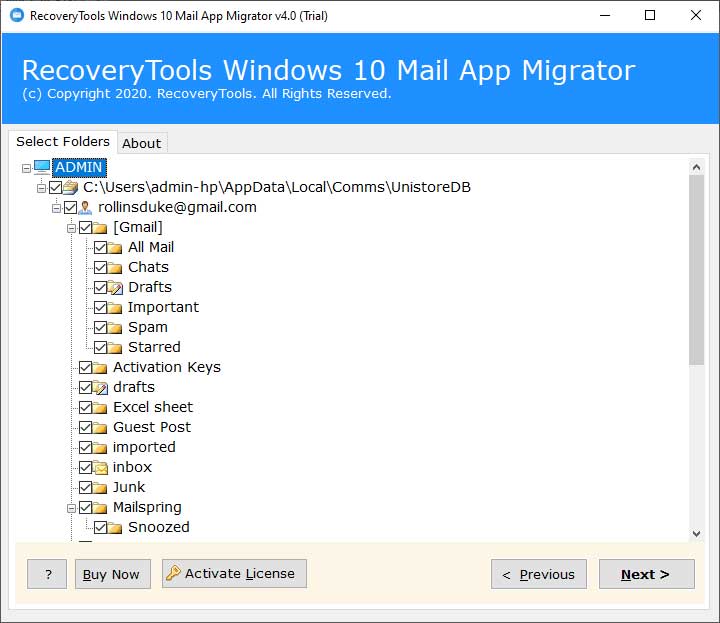Open the Select Folders tab
This screenshot has width=720, height=623.
63,142
